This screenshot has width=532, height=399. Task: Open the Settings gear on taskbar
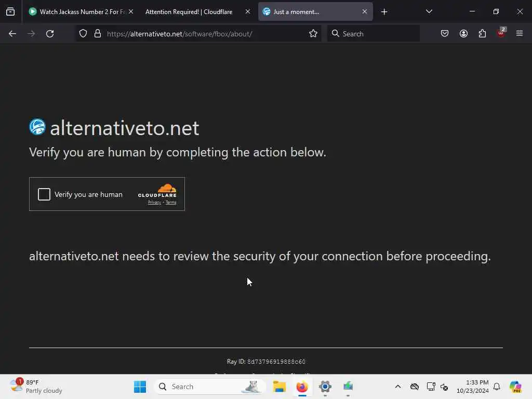[325, 387]
